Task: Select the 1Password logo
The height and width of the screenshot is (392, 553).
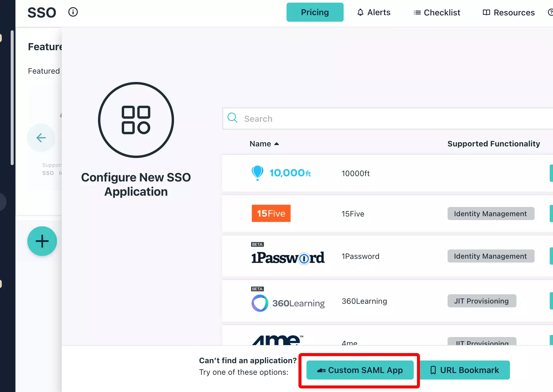Action: point(288,258)
